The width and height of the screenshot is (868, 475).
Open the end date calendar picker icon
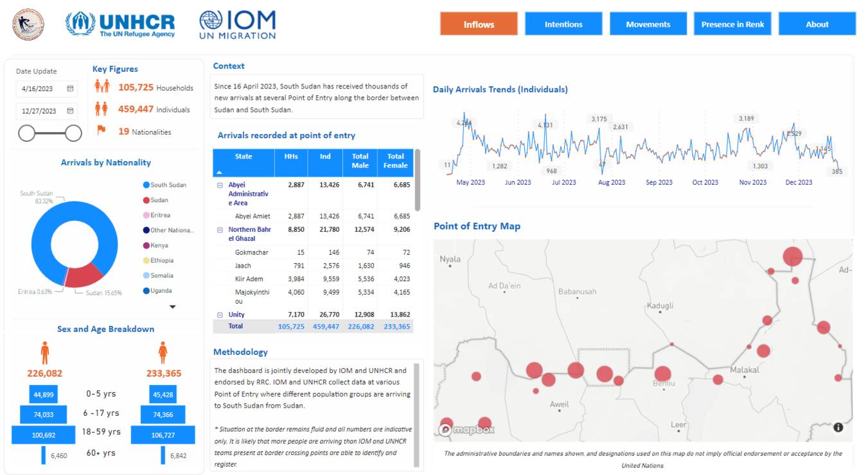click(70, 111)
